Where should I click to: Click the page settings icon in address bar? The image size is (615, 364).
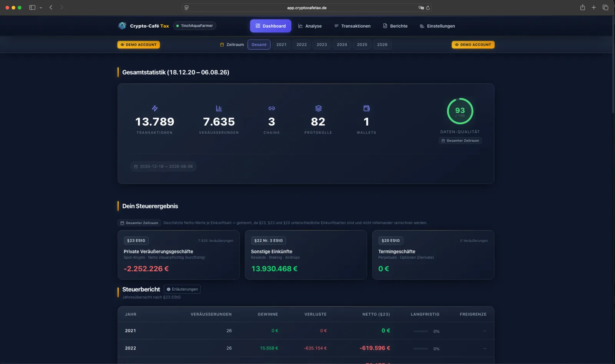coord(186,8)
